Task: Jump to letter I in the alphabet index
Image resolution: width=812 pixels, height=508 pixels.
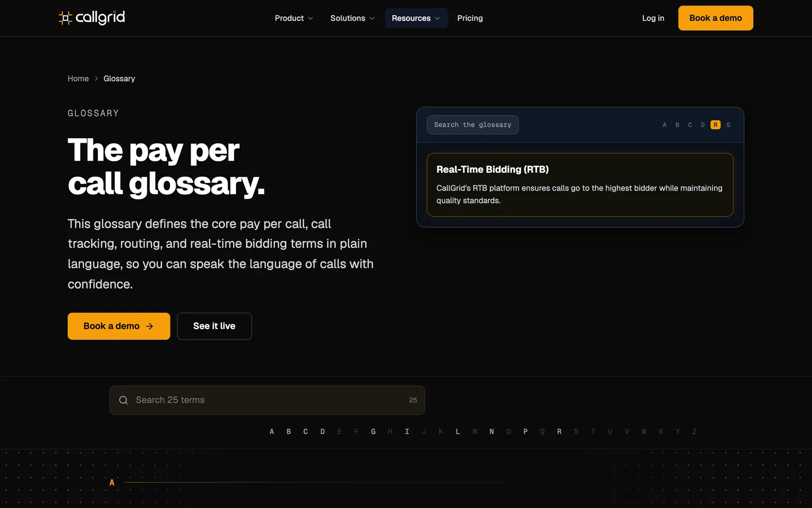Action: (x=407, y=432)
